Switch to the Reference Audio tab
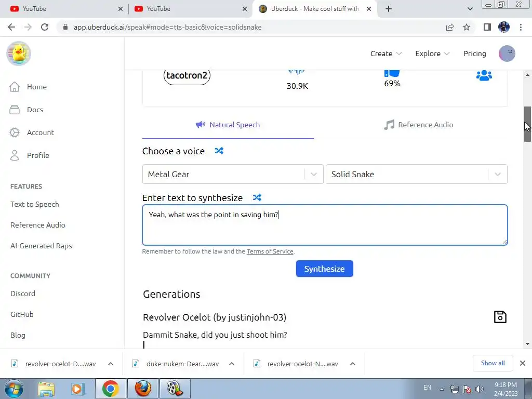 tap(419, 125)
